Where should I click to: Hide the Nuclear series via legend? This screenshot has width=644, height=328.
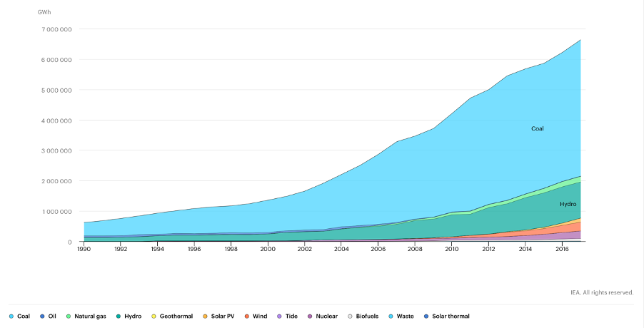322,316
